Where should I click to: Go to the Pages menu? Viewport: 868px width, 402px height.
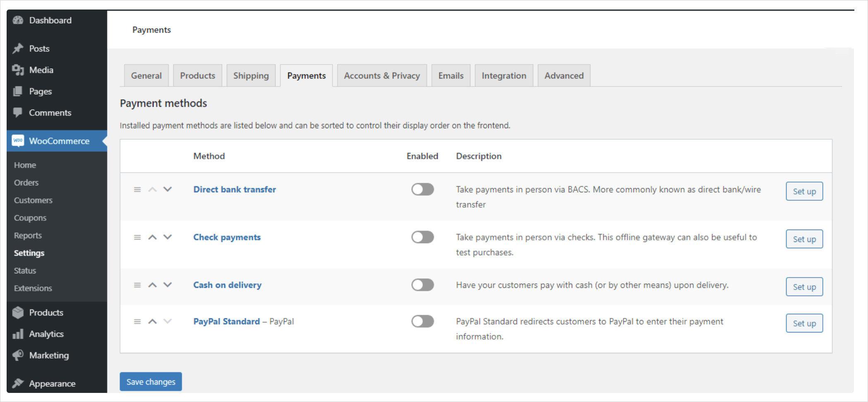click(57, 91)
